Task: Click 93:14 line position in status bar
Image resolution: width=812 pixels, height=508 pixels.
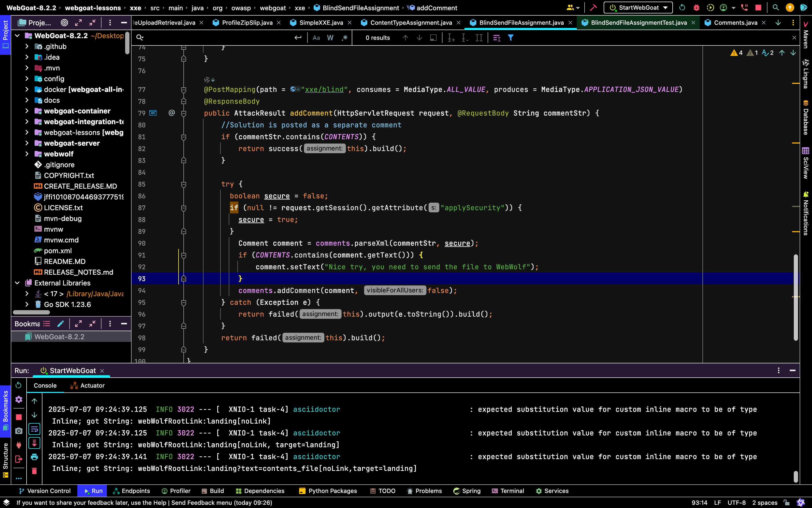Action: coord(699,503)
